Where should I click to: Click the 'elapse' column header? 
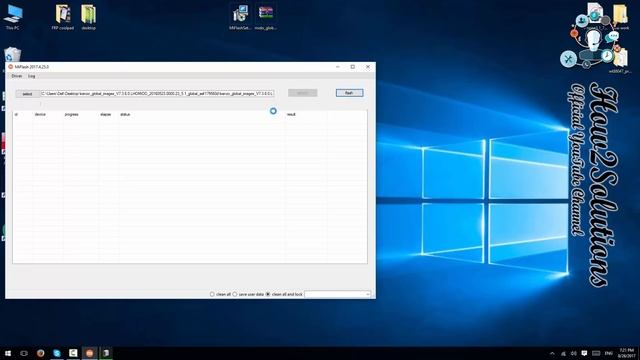[x=106, y=114]
